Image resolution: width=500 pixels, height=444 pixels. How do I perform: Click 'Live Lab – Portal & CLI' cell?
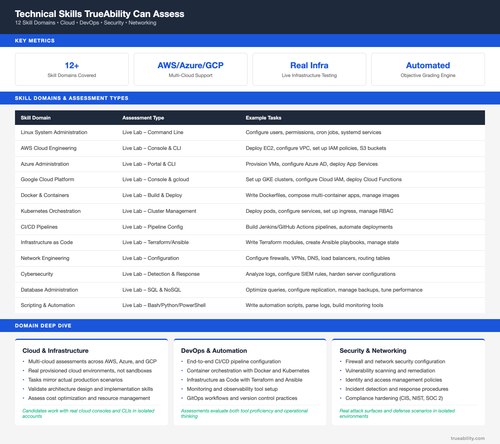pyautogui.click(x=149, y=164)
